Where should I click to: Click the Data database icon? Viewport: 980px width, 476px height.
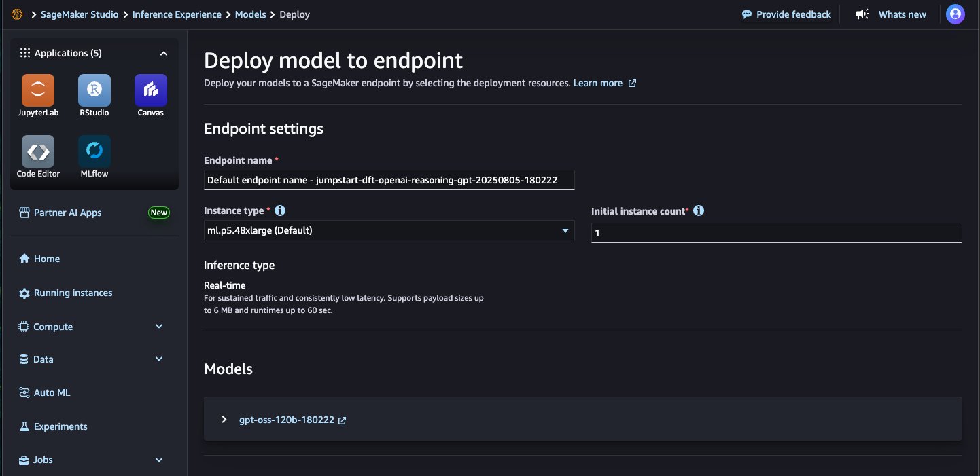24,359
